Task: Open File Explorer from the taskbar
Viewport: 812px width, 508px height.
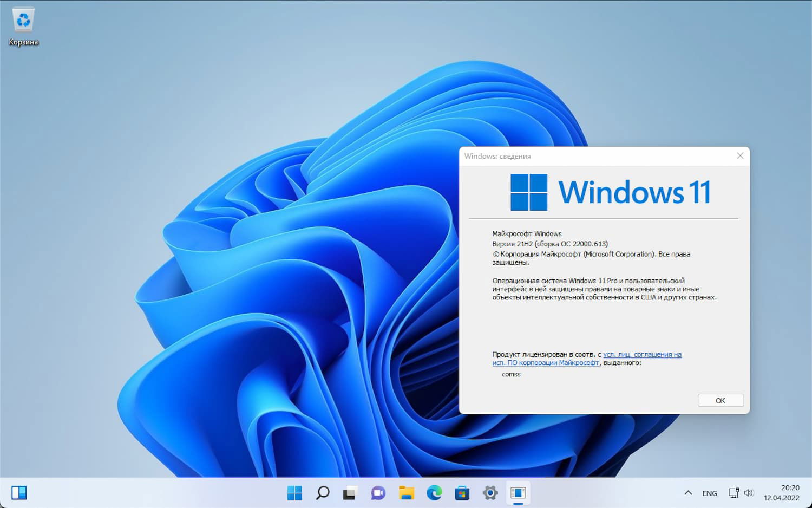Action: pyautogui.click(x=407, y=493)
